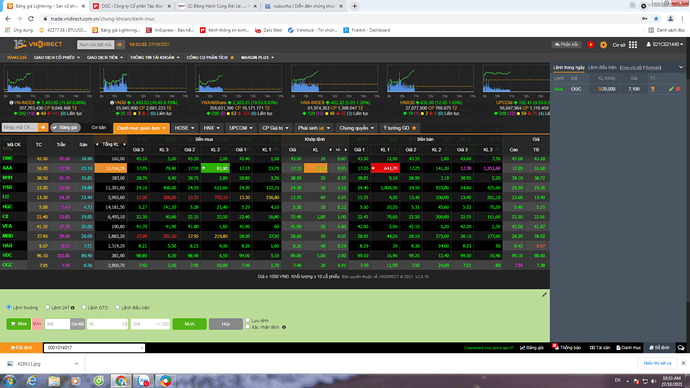
Task: Click the Chi tiết button beside the code field
Action: coord(77,324)
